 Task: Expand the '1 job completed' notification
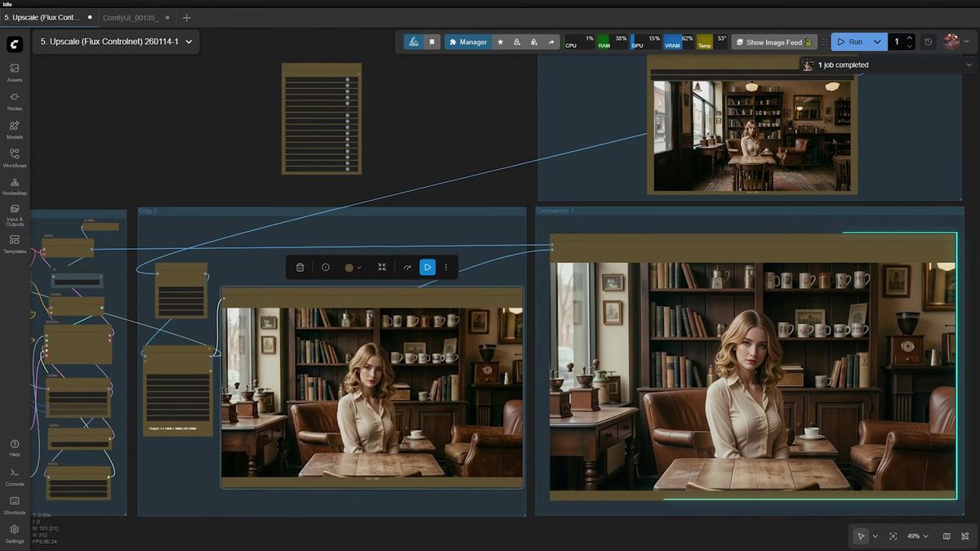(969, 64)
